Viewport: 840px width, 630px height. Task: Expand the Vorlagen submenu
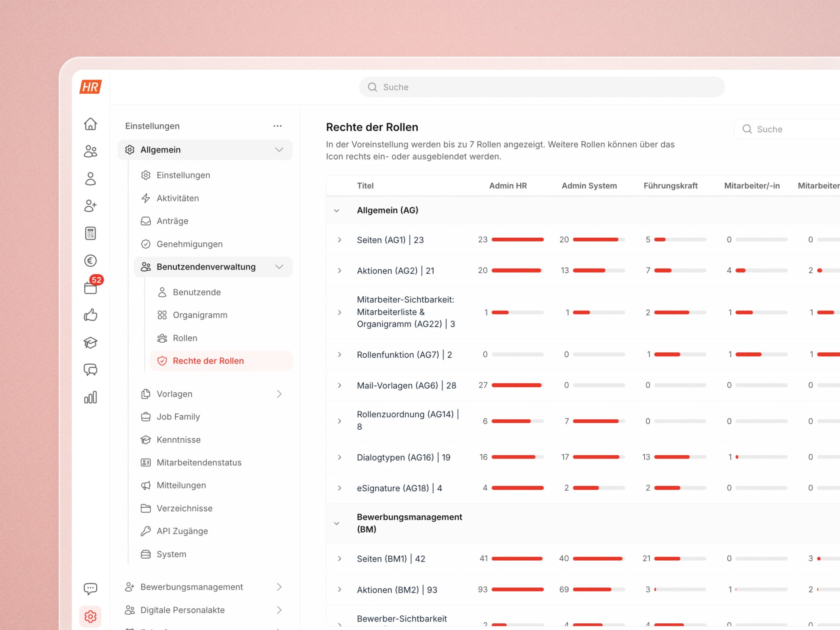(x=279, y=394)
